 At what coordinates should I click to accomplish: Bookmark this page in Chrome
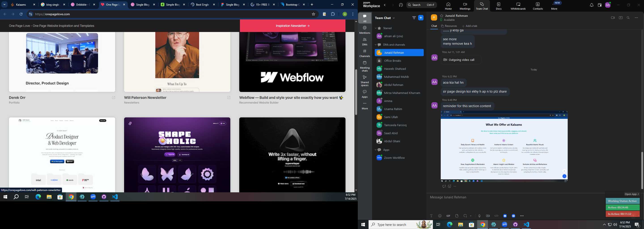pyautogui.click(x=313, y=14)
